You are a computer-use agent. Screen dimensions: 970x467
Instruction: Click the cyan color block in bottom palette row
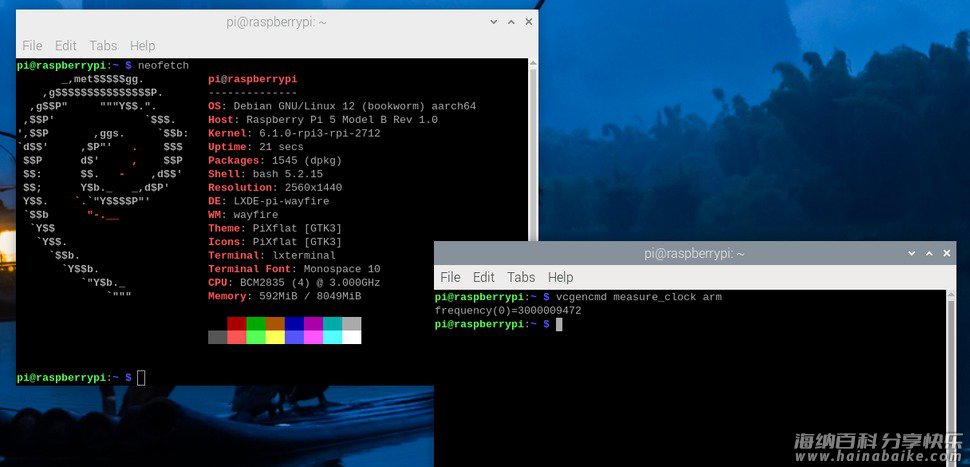tap(333, 337)
